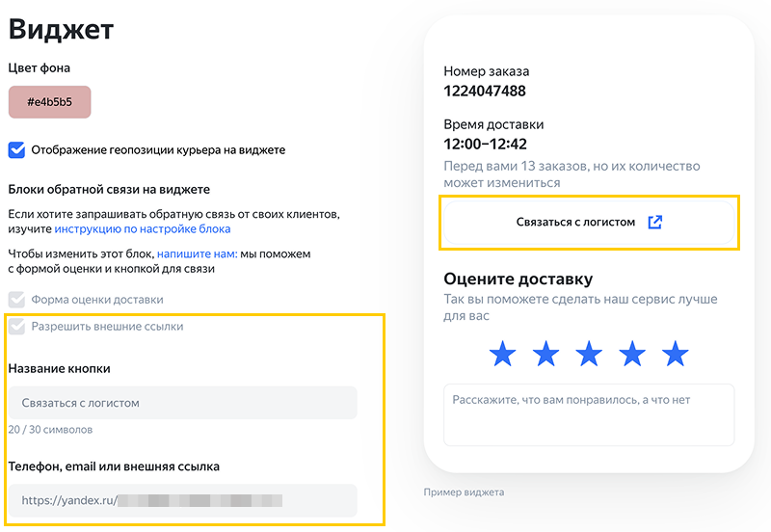Rate delivery with the fifth star
The image size is (771, 532).
tap(676, 354)
